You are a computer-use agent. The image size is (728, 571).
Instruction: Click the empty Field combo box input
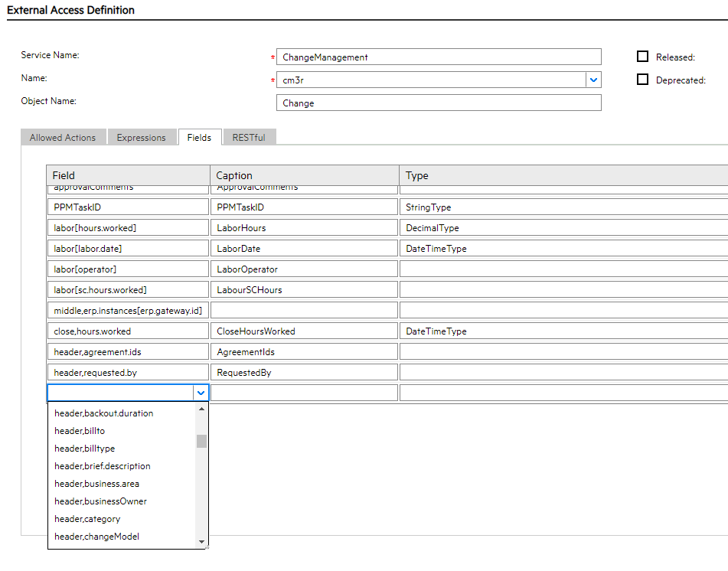(x=121, y=393)
